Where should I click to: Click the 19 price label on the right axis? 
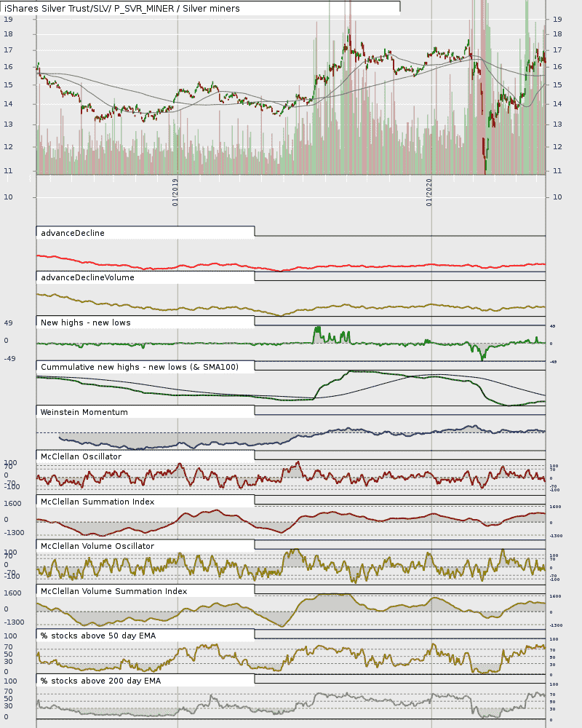click(557, 20)
